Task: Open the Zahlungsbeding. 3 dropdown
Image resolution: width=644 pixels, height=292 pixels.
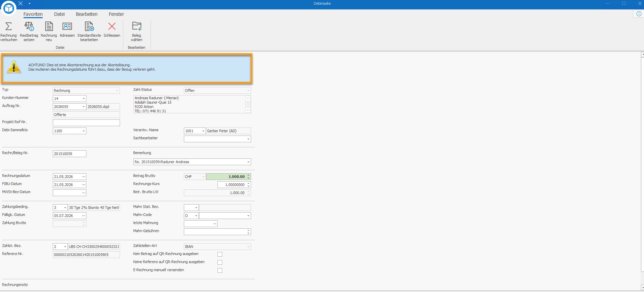Action: tap(65, 208)
